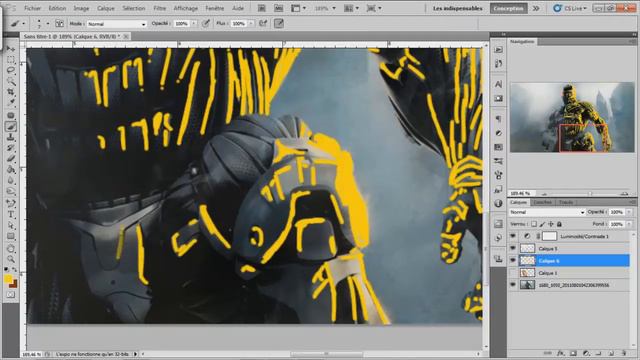Open CS Live button
This screenshot has width=640, height=360.
(570, 8)
